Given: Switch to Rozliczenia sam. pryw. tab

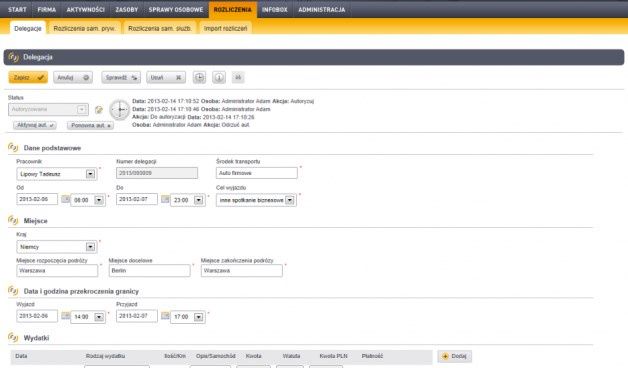Looking at the screenshot, I should coord(84,28).
